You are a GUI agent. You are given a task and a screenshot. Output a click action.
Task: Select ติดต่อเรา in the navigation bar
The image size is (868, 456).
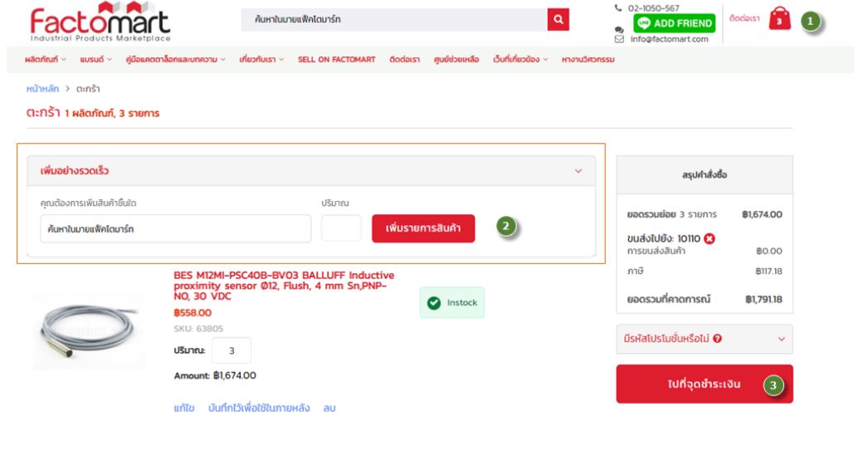pos(404,59)
